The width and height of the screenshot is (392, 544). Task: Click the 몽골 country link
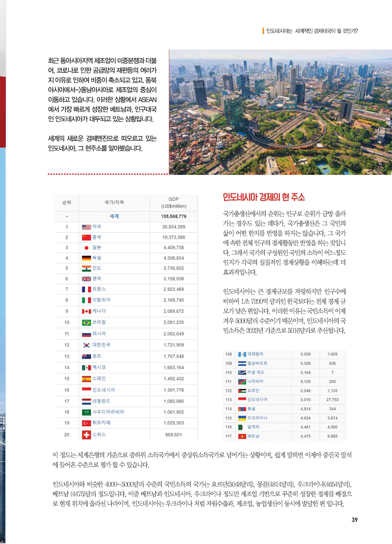[x=251, y=409]
